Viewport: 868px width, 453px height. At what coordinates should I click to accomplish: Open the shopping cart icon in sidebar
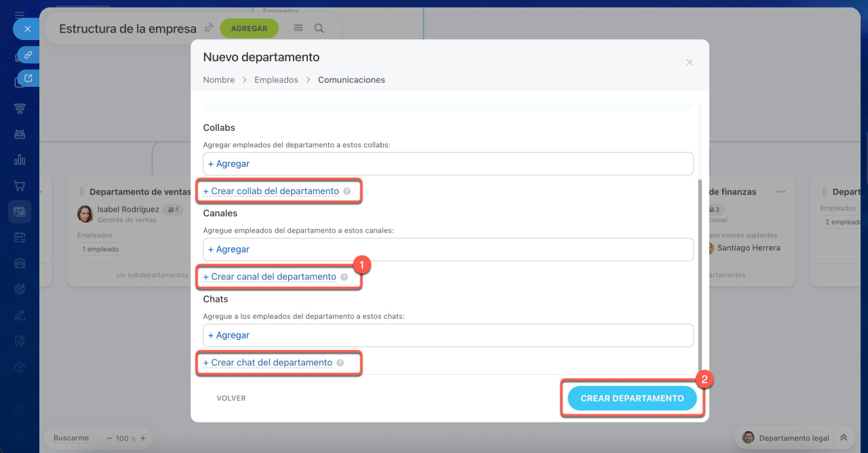click(x=20, y=186)
